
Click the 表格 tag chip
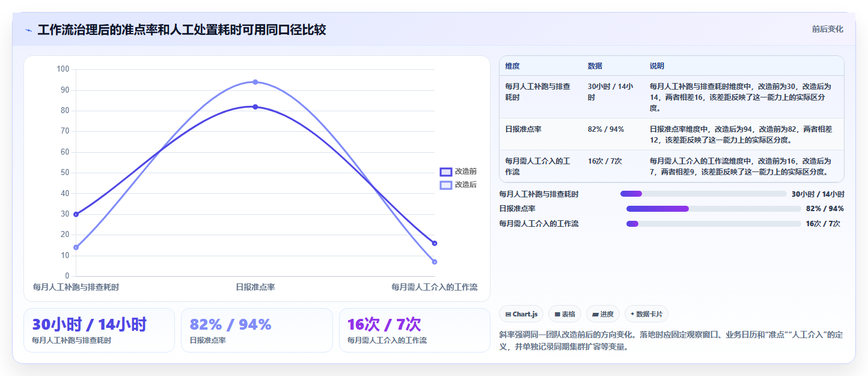point(564,314)
